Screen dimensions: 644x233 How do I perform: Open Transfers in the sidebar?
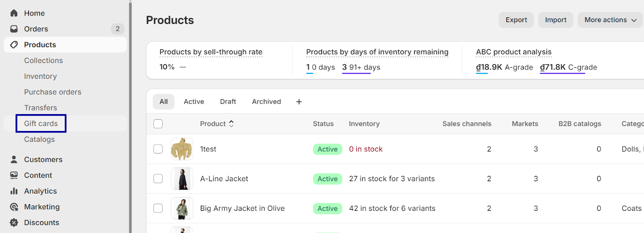(41, 108)
